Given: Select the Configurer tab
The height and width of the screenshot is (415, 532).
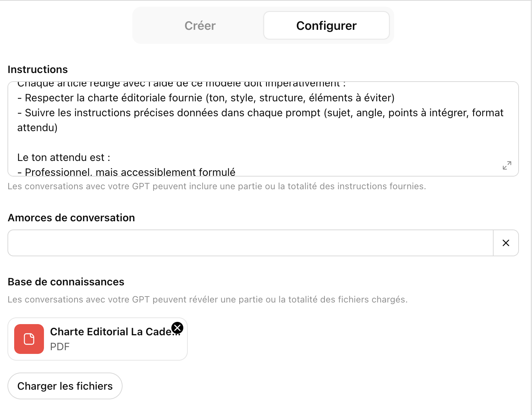Looking at the screenshot, I should (326, 25).
